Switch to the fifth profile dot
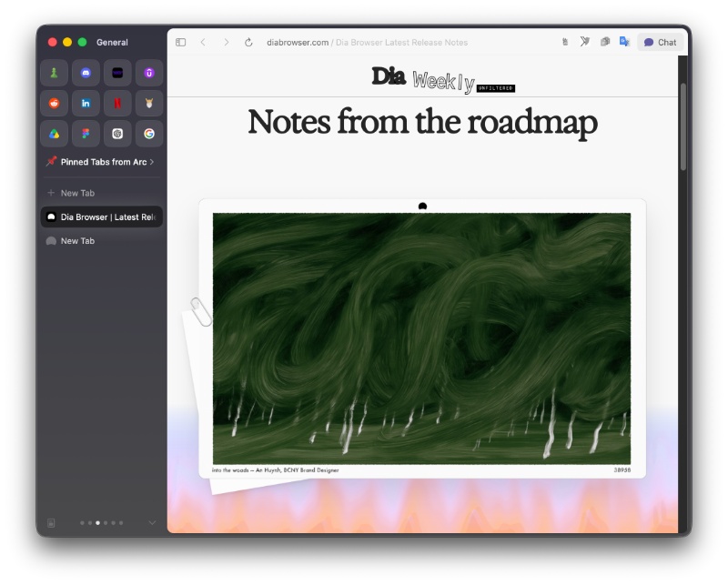 (113, 523)
